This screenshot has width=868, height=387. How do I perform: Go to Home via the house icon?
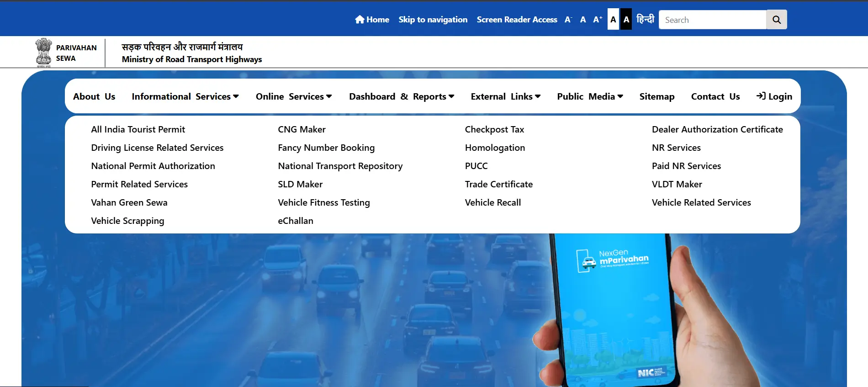360,19
